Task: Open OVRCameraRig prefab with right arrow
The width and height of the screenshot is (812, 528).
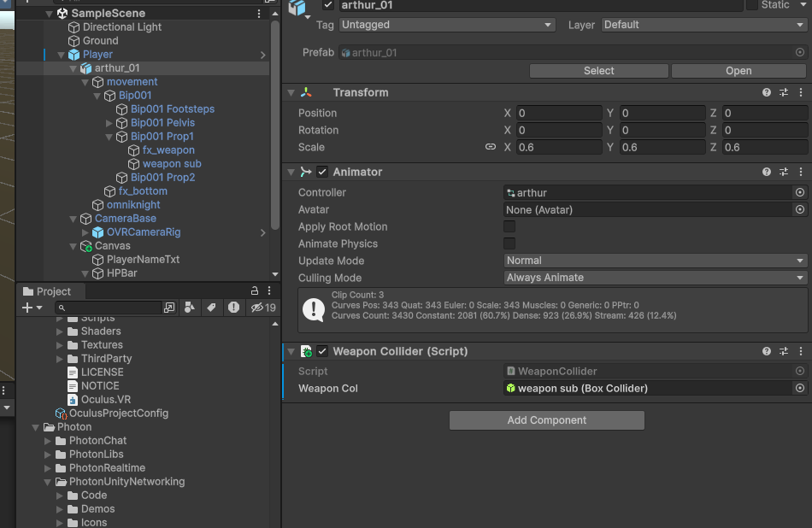Action: point(263,233)
